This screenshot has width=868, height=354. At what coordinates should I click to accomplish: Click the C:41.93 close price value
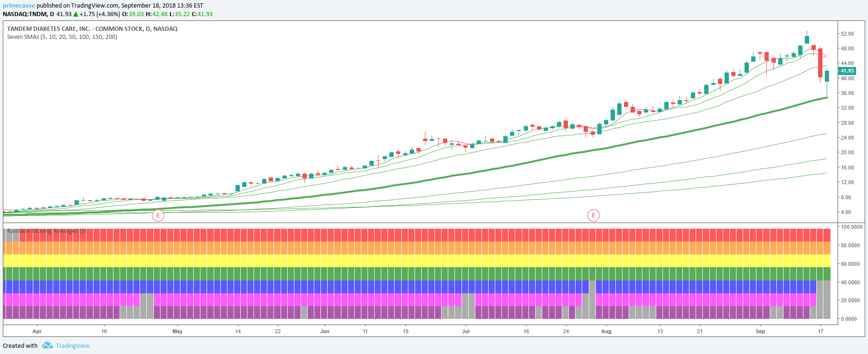202,14
